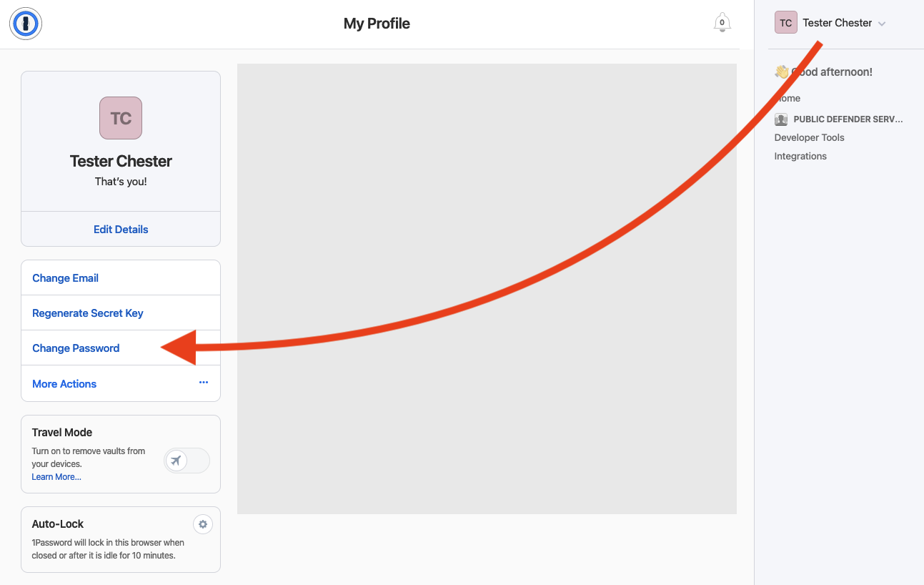Image resolution: width=924 pixels, height=585 pixels.
Task: Click Change Password
Action: pos(76,348)
